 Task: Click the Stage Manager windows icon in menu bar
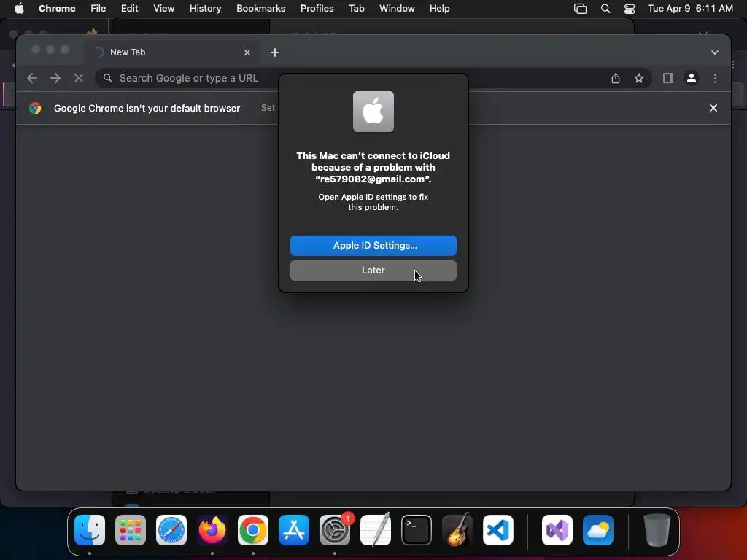pos(580,8)
